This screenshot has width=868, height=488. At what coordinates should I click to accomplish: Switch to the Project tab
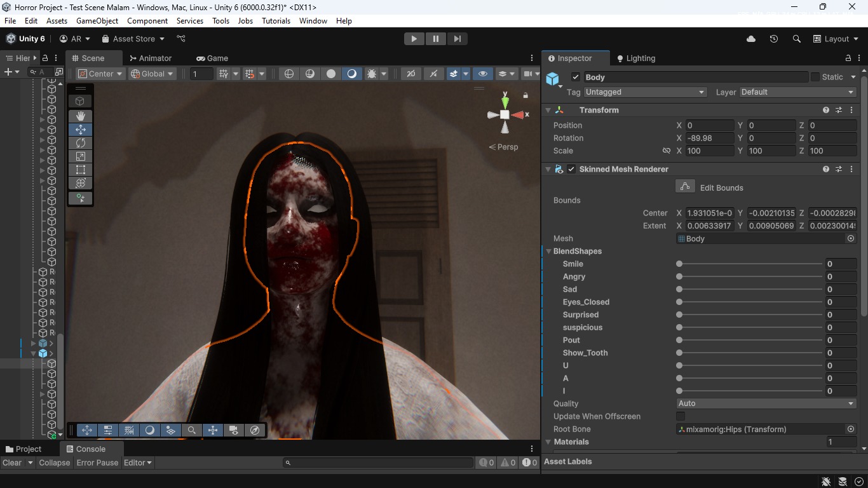point(24,449)
